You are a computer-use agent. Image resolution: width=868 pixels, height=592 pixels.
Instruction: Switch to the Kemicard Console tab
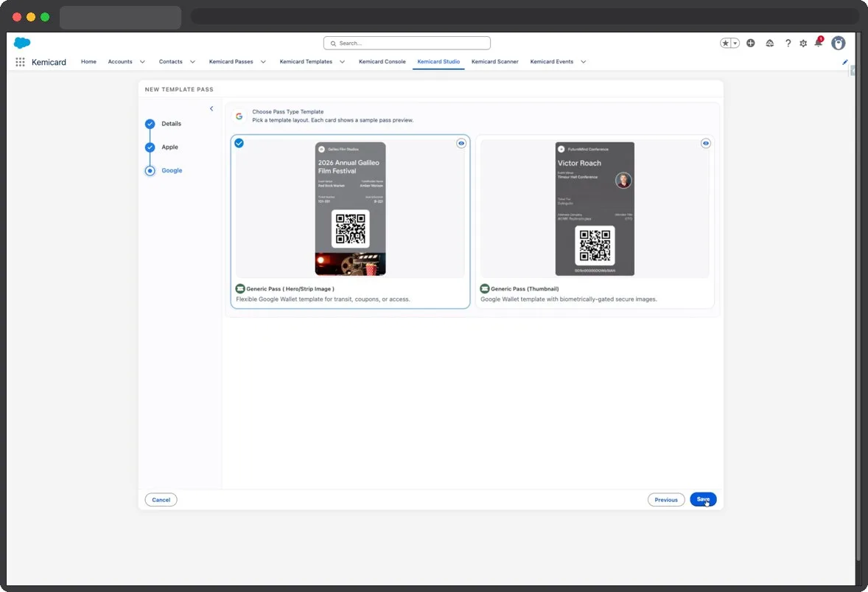(x=382, y=61)
